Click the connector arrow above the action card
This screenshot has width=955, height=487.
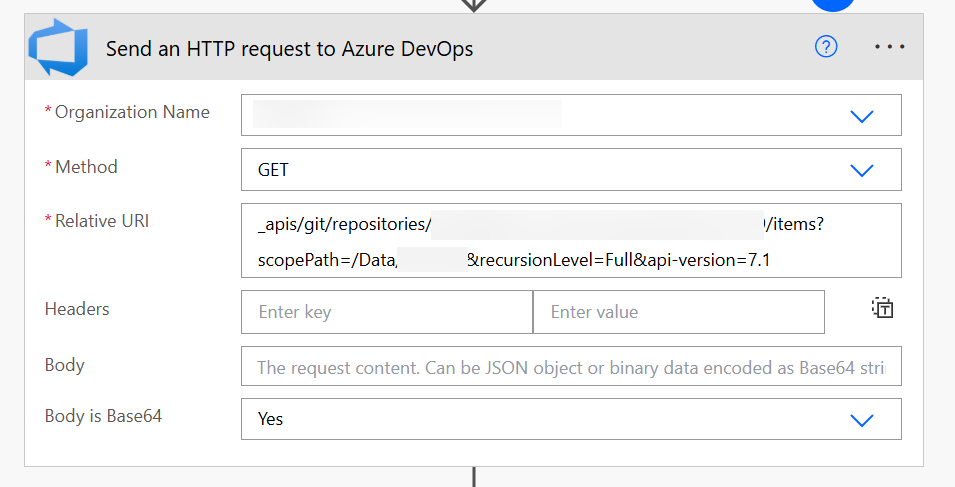click(x=474, y=5)
